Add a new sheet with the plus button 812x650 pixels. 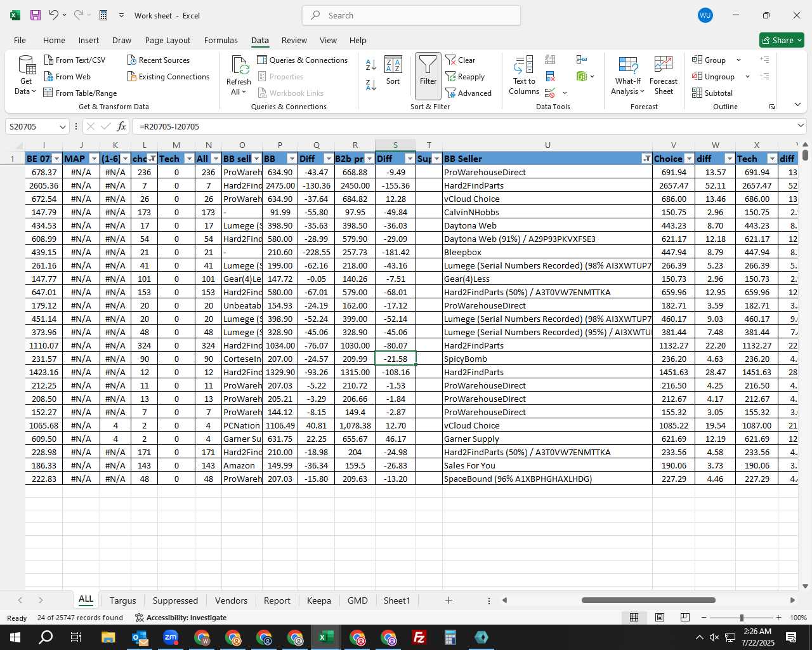click(449, 600)
